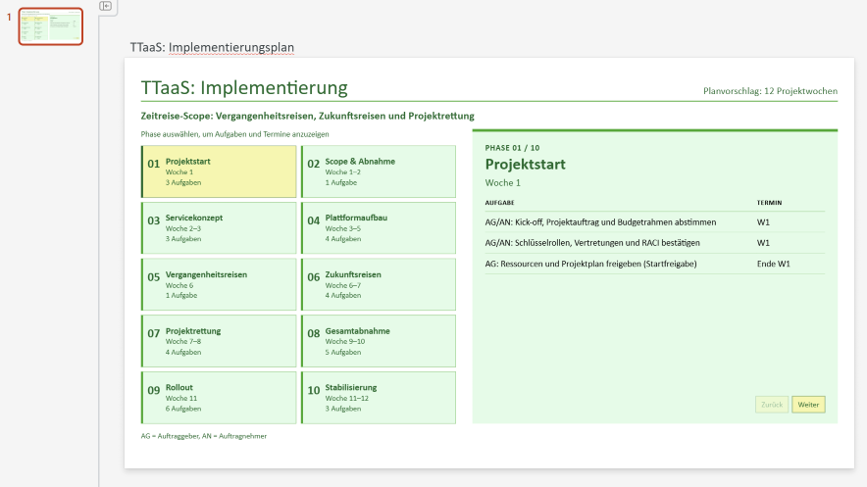This screenshot has height=487, width=867.
Task: Click 'Ende W1' deadline cell
Action: (x=774, y=264)
